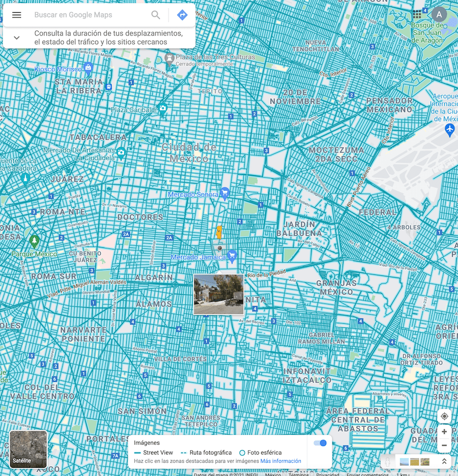458x476 pixels.
Task: Center map on your location
Action: [x=444, y=416]
